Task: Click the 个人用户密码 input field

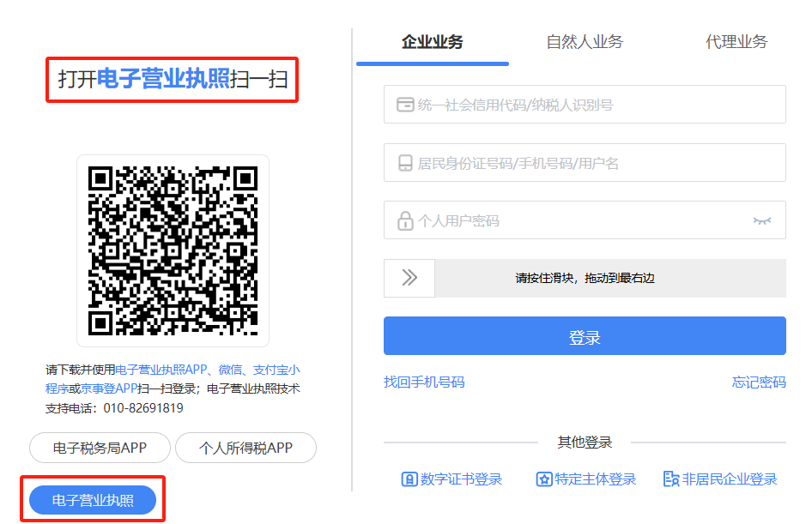Action: [x=585, y=220]
